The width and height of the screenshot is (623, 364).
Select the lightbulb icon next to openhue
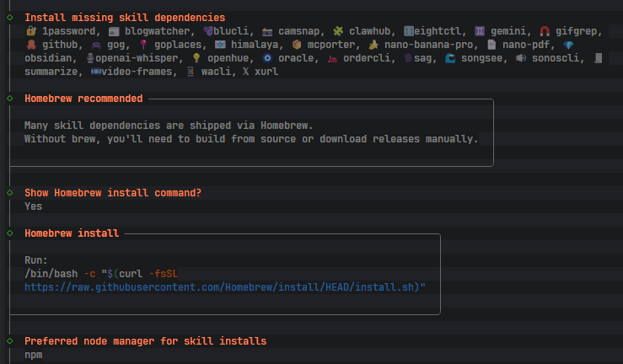[196, 57]
